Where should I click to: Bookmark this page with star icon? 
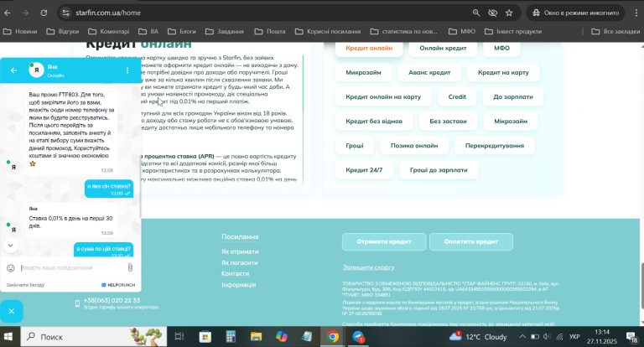tap(509, 13)
